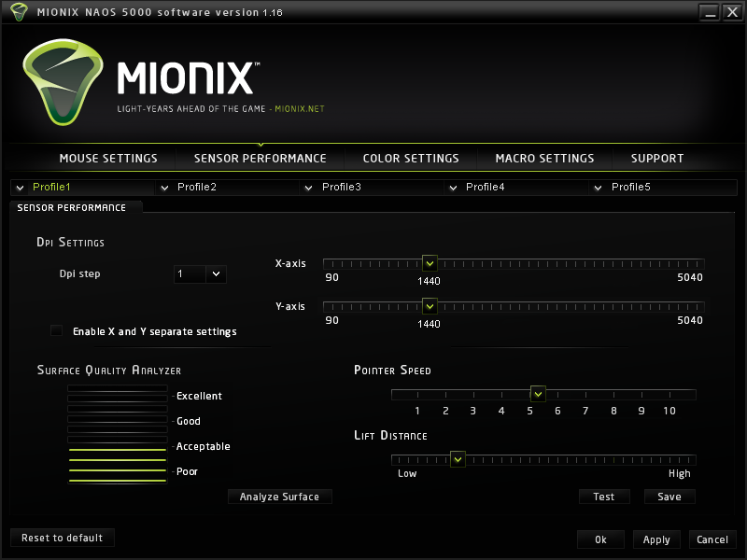Screen dimensions: 747x560
Task: Click Pointer Speed tick number 1
Action: click(417, 411)
